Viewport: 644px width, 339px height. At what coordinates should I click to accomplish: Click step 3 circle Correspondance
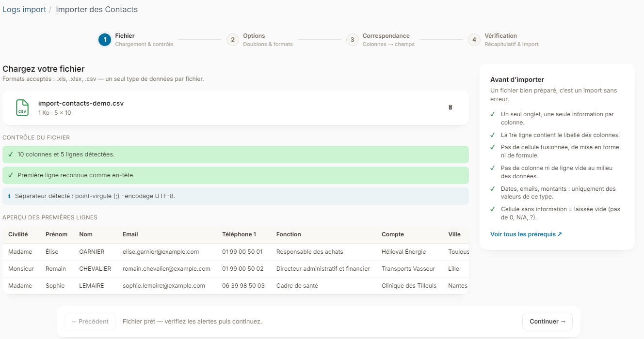(x=353, y=40)
